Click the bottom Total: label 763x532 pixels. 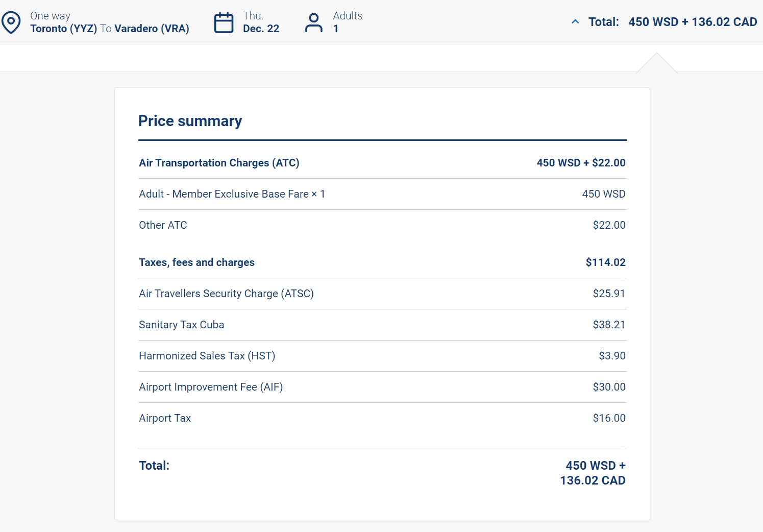pyautogui.click(x=154, y=466)
